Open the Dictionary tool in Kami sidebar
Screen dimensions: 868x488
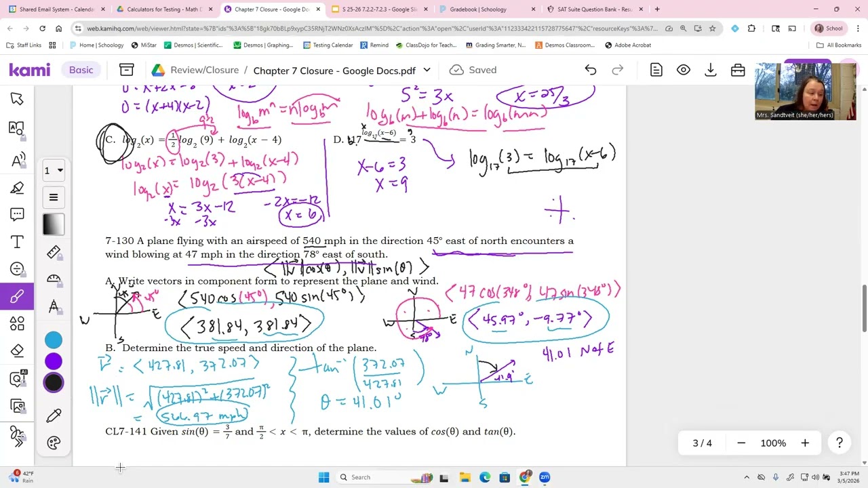pos(17,128)
